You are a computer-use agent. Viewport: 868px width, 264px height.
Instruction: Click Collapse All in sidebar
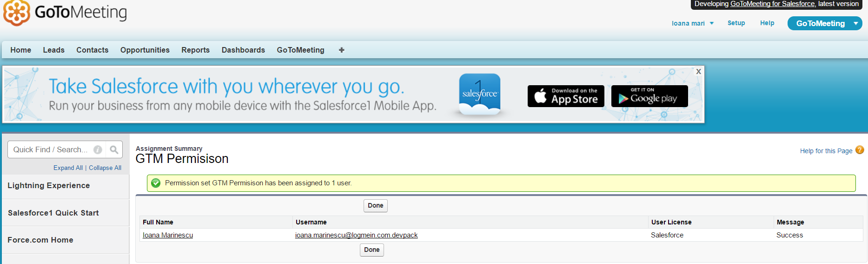105,168
